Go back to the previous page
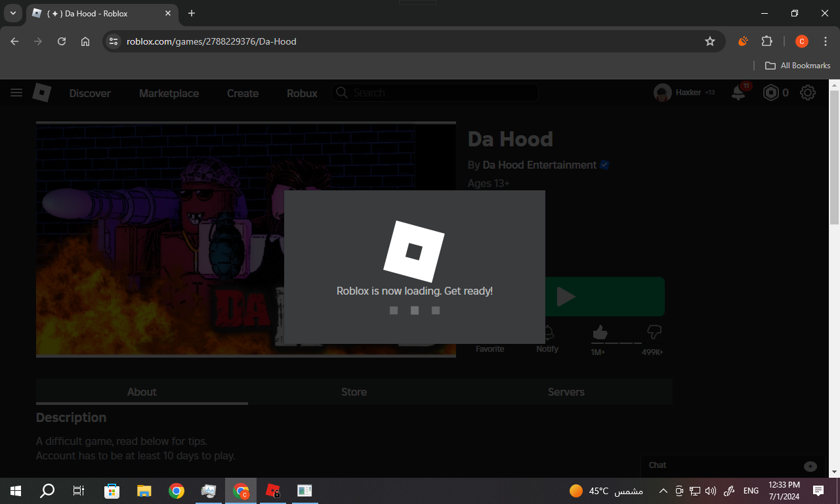 click(15, 41)
